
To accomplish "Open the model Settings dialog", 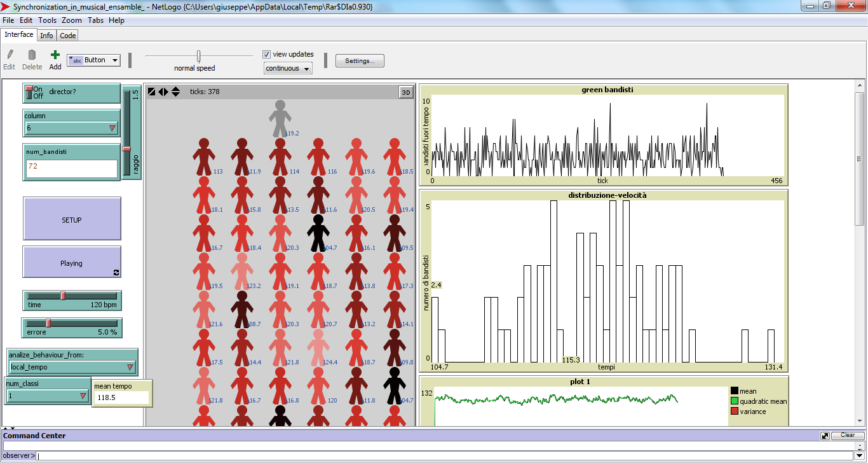I will (359, 60).
